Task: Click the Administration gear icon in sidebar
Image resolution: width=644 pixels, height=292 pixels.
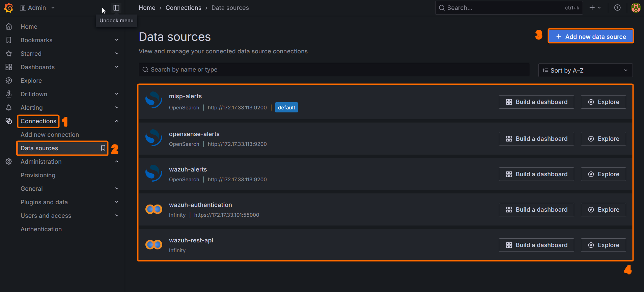Action: coord(9,161)
